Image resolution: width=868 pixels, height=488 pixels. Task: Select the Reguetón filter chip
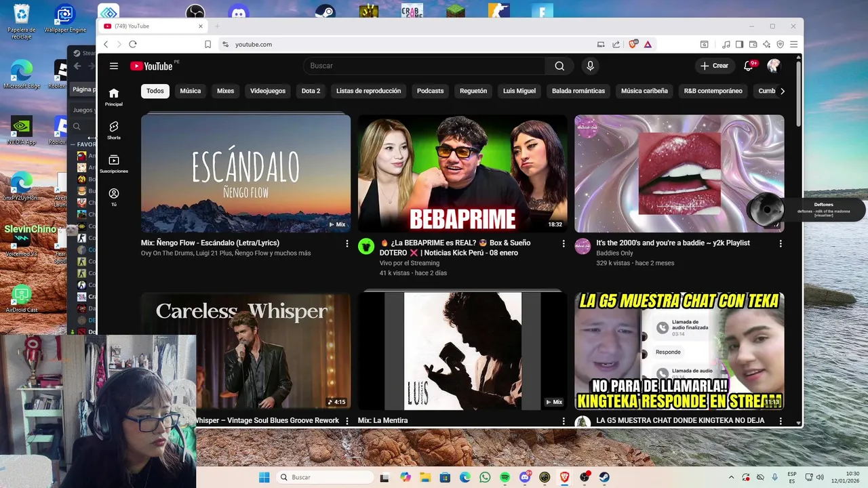pyautogui.click(x=473, y=91)
